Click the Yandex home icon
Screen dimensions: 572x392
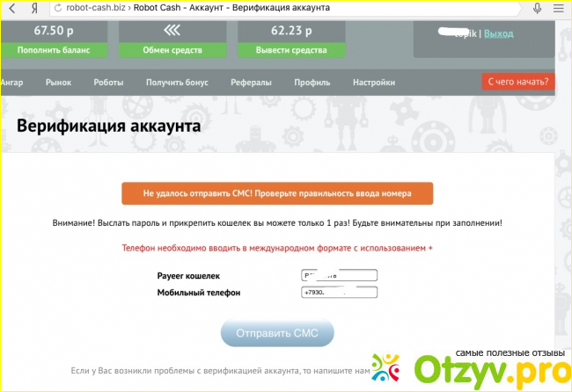[34, 8]
